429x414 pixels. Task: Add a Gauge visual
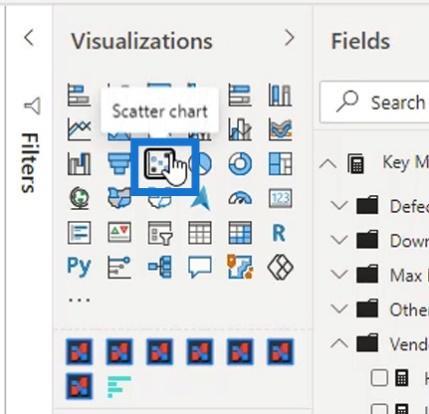(240, 198)
